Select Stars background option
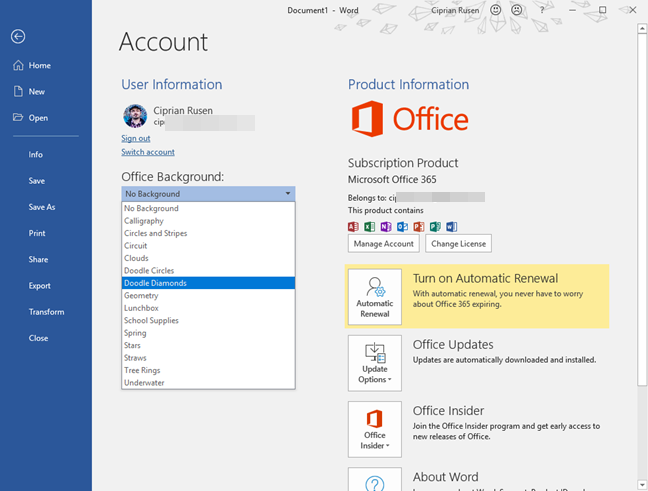The image size is (648, 491). [x=208, y=345]
